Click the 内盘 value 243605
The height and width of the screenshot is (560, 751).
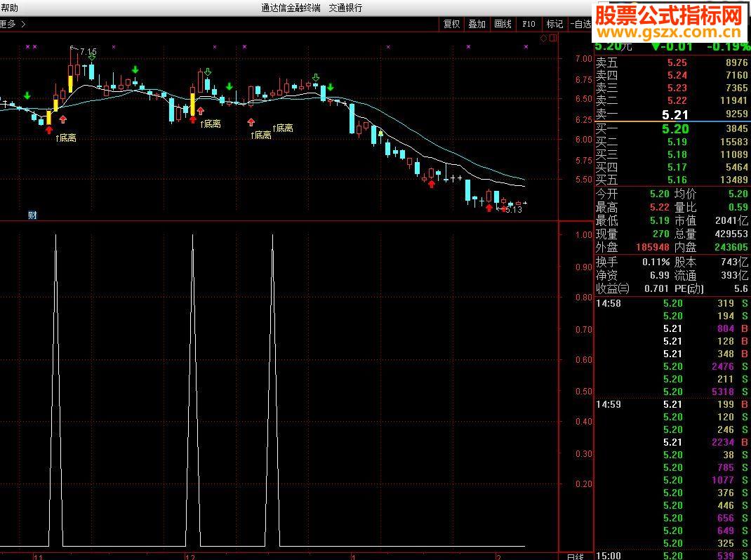(731, 248)
